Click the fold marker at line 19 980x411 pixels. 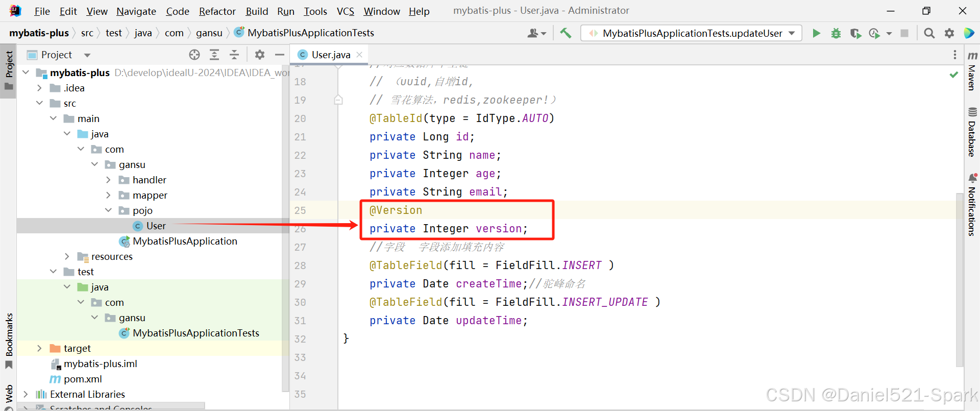point(338,100)
